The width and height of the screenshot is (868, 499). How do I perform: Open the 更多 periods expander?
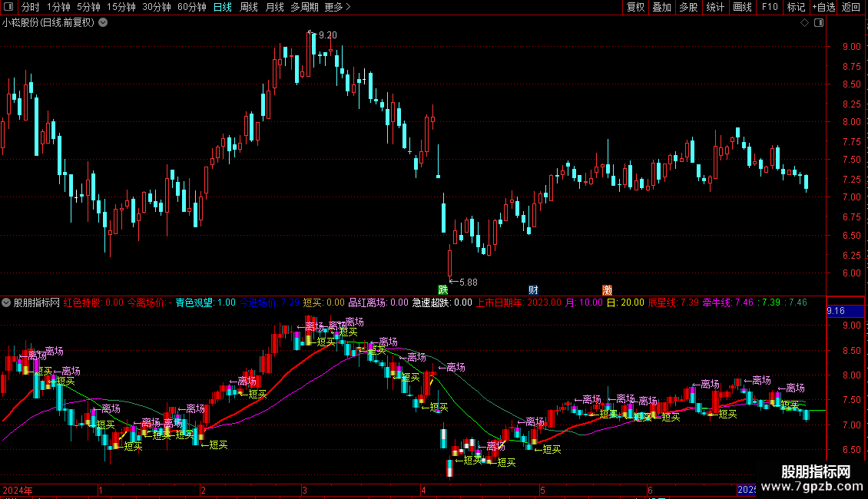337,7
